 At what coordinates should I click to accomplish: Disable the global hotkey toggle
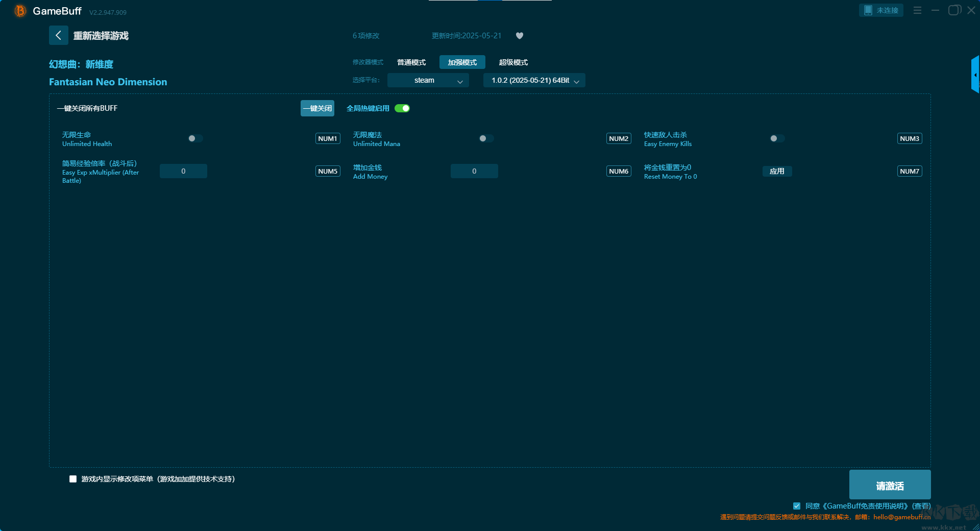pyautogui.click(x=402, y=108)
